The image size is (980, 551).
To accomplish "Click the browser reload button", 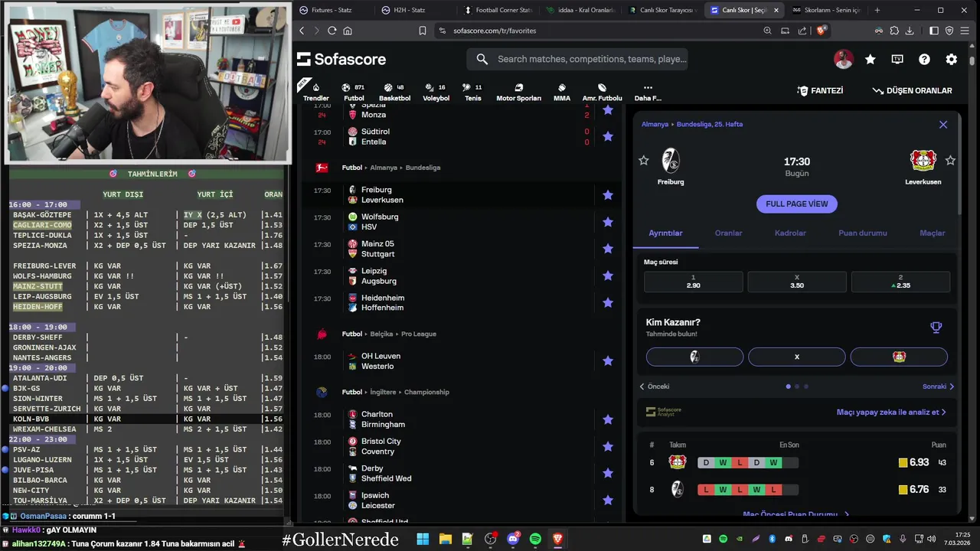I will (332, 31).
